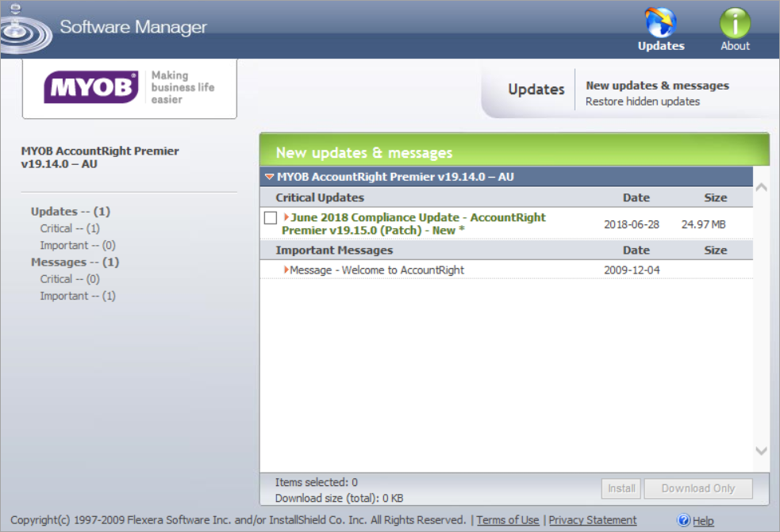Open Restore hidden updates view
This screenshot has height=532, width=780.
[642, 101]
